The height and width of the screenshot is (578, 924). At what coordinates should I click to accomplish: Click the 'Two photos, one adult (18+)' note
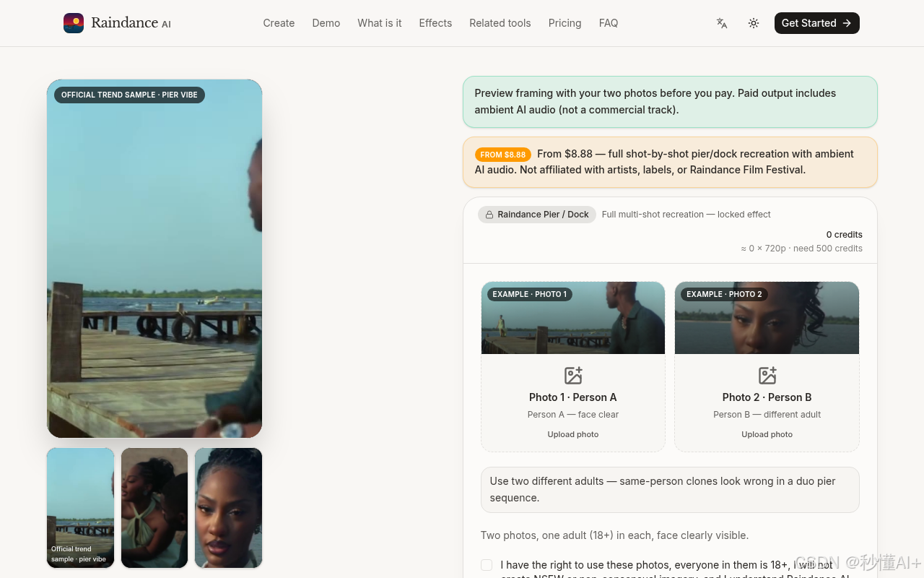[x=614, y=535]
